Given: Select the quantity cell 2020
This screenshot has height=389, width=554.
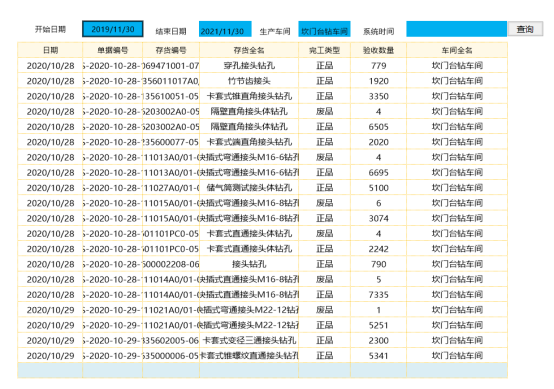Looking at the screenshot, I should [x=378, y=142].
